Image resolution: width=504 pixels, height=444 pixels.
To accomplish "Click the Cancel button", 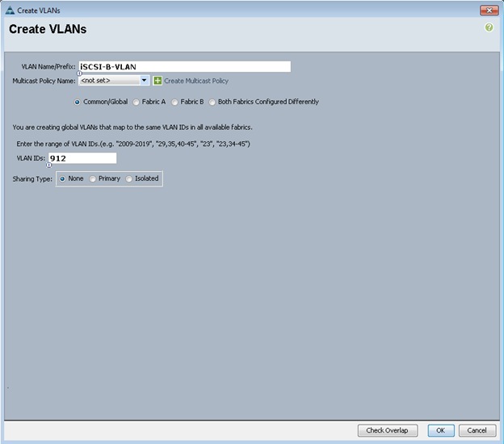I will click(x=477, y=430).
